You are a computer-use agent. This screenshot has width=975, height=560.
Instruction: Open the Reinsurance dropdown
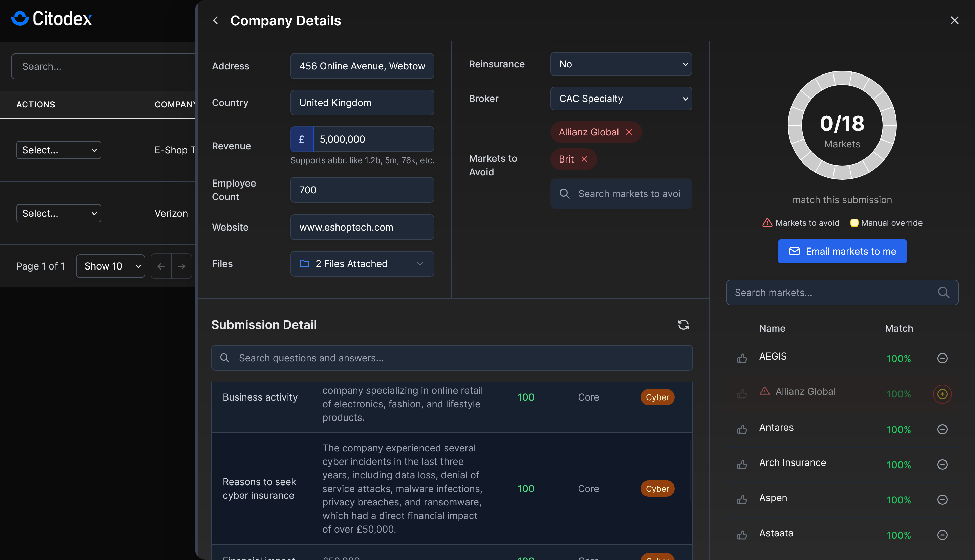pyautogui.click(x=621, y=64)
